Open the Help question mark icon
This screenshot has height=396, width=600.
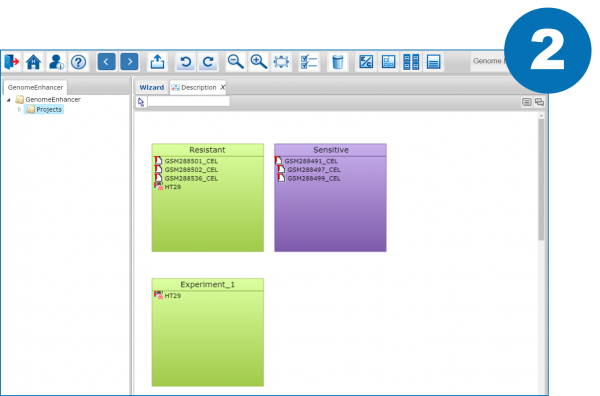[79, 62]
